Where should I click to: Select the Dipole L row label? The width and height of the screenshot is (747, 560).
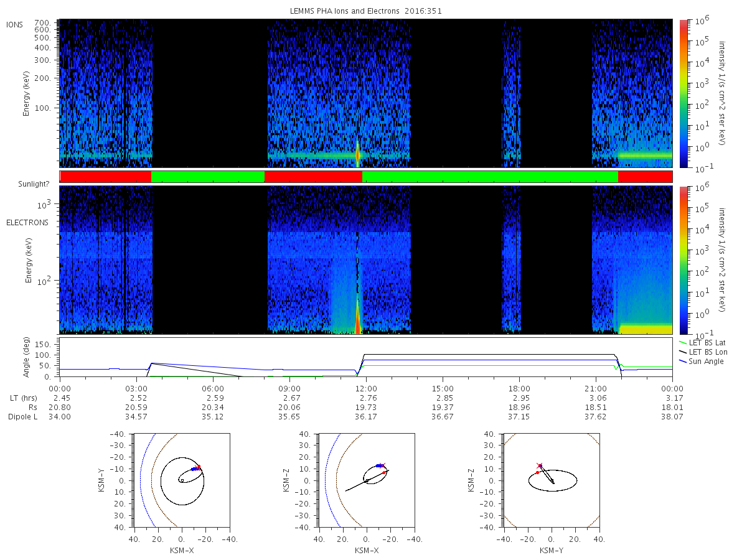click(x=23, y=417)
